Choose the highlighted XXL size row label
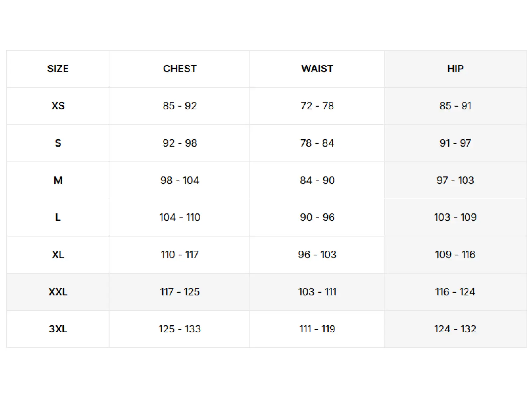The width and height of the screenshot is (532, 399). click(x=58, y=292)
